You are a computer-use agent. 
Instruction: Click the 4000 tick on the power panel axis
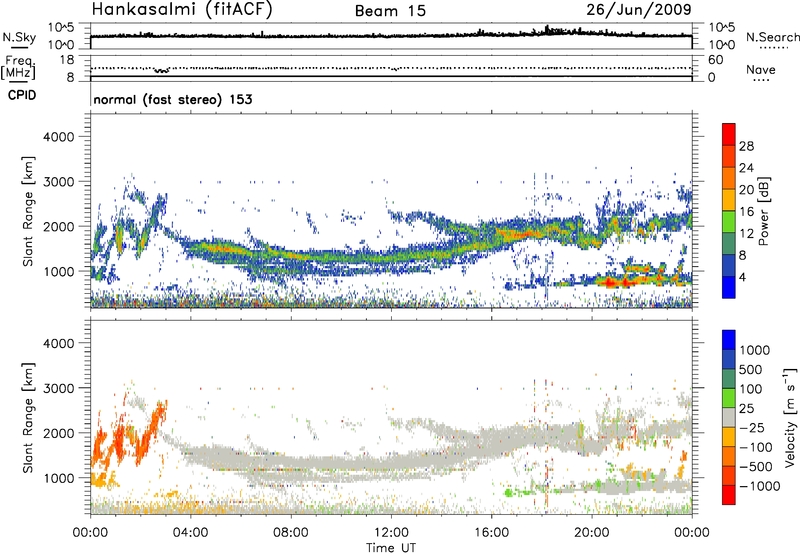point(59,137)
